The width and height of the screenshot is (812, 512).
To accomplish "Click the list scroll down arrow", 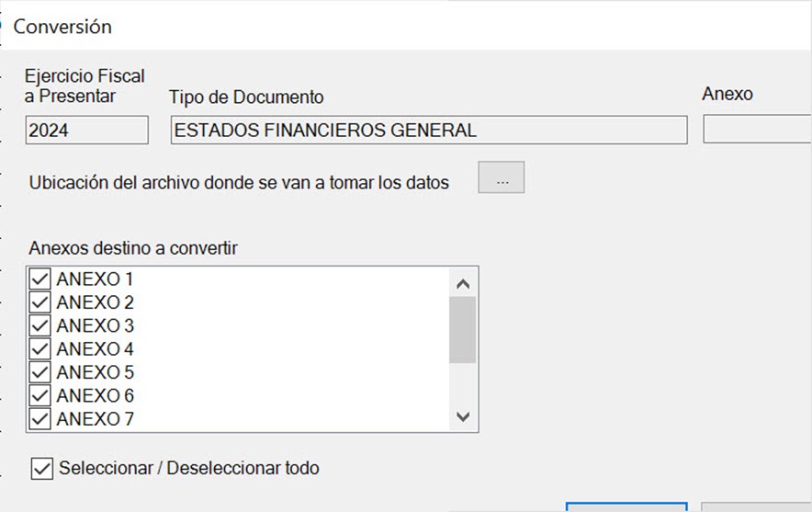I will [x=463, y=416].
